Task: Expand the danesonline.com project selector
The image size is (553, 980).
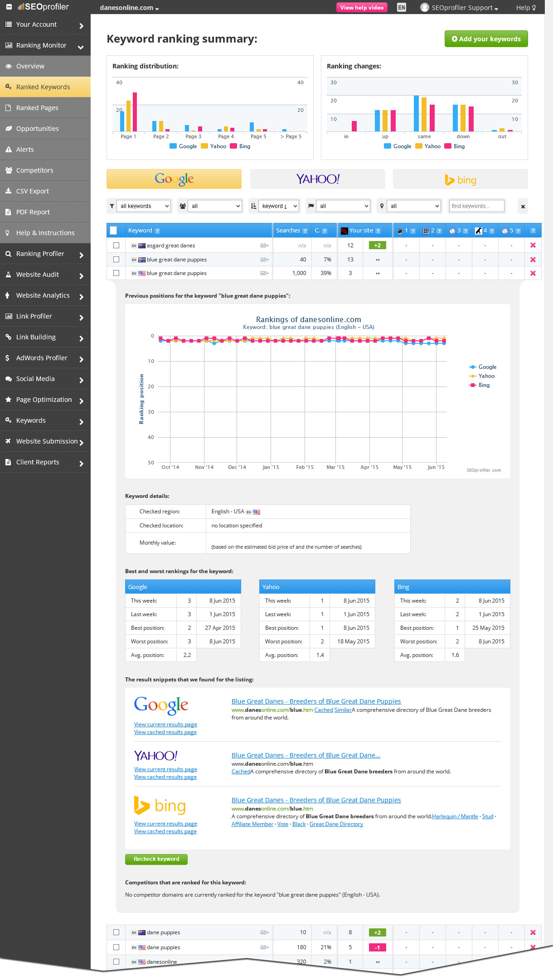Action: click(x=129, y=8)
